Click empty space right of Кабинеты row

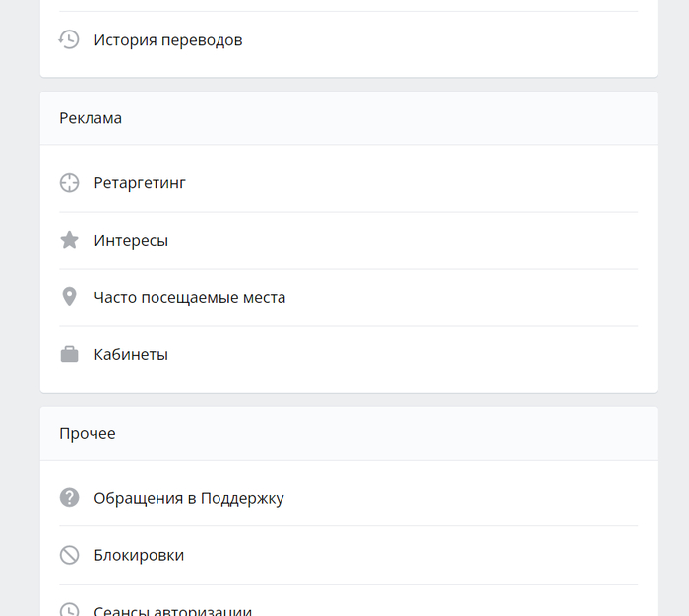(443, 354)
